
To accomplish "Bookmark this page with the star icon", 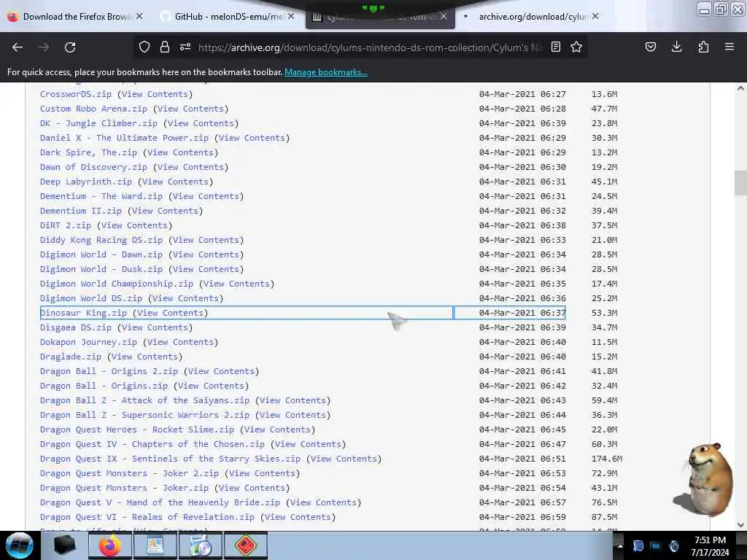I will pos(576,47).
